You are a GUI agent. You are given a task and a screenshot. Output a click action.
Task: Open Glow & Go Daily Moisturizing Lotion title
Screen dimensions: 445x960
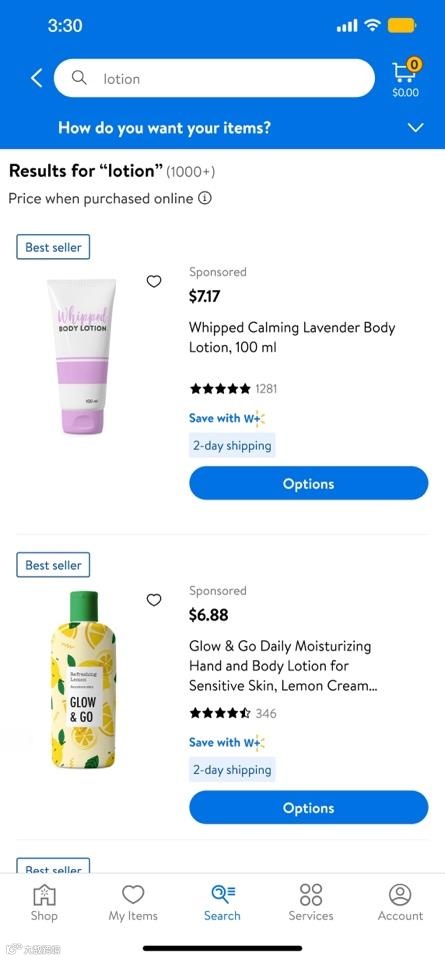(x=283, y=666)
